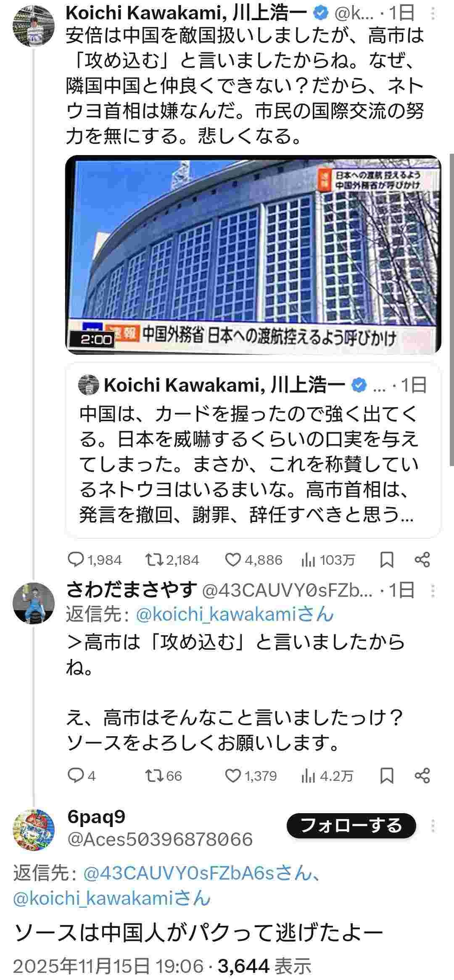
Task: Repost さわだまさやす's reply with 66 reposts
Action: click(x=150, y=775)
